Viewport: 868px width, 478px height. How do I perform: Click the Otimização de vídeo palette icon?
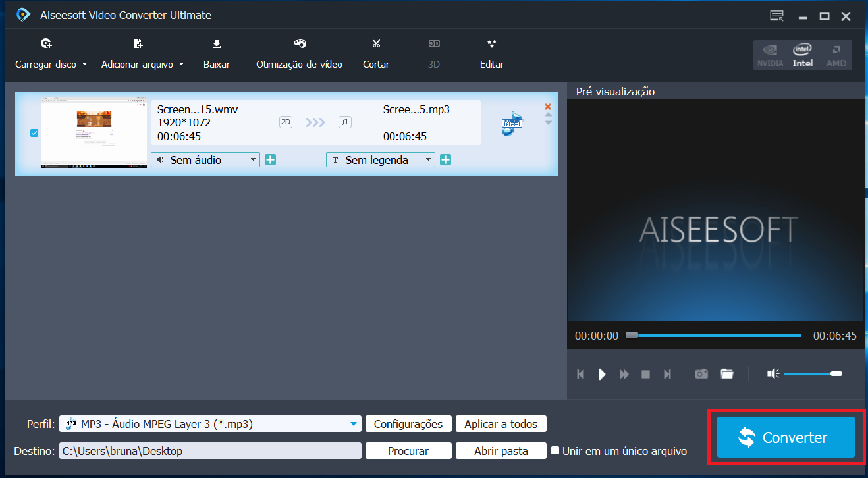[300, 44]
